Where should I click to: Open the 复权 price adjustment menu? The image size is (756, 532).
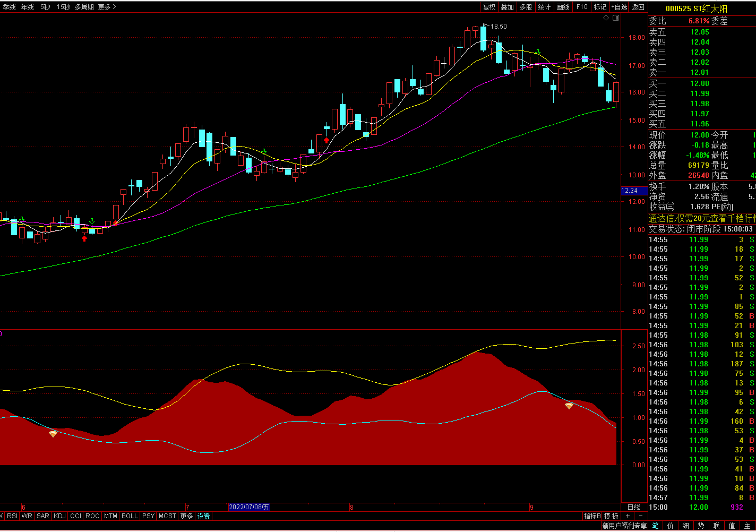pyautogui.click(x=489, y=7)
